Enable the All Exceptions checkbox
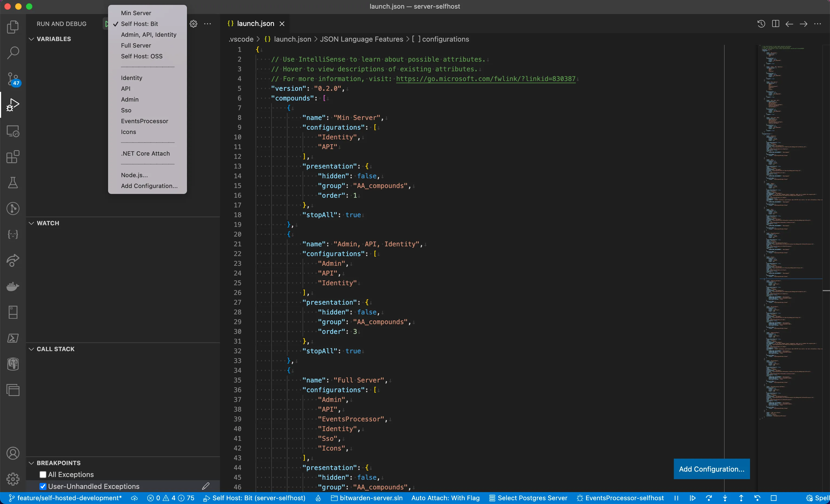The width and height of the screenshot is (830, 504). tap(43, 474)
